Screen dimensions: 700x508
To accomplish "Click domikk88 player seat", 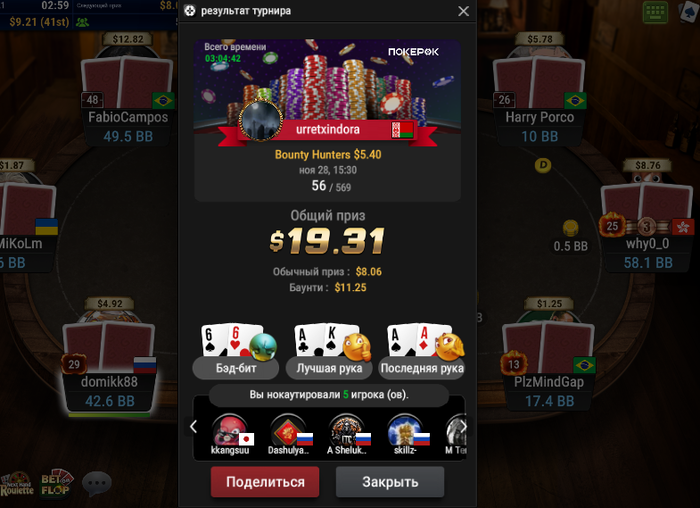I will pyautogui.click(x=109, y=357).
